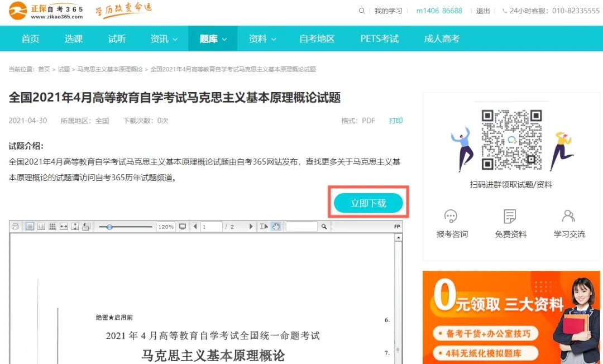Image resolution: width=603 pixels, height=364 pixels.
Task: Select the rotate page icon
Action: click(x=85, y=226)
